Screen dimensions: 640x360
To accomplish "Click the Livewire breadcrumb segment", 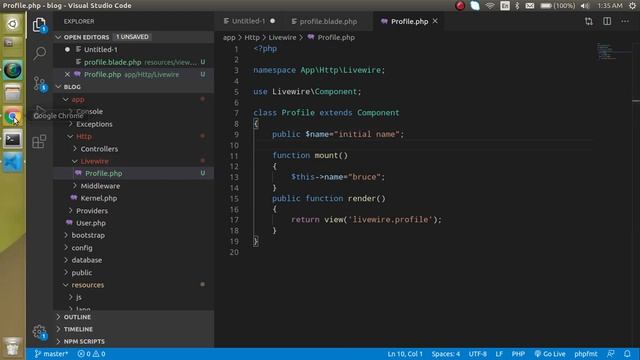I will 282,37.
